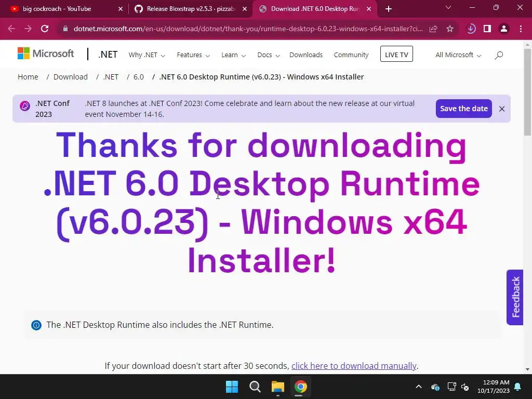Screen dimensions: 532x399
Task: Open the Community nav item
Action: tap(351, 55)
